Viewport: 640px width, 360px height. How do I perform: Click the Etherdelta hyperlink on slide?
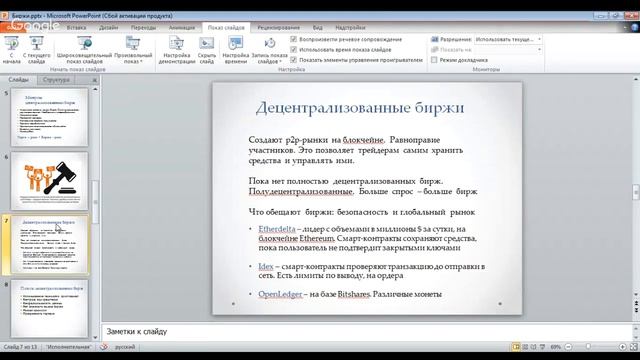click(277, 229)
